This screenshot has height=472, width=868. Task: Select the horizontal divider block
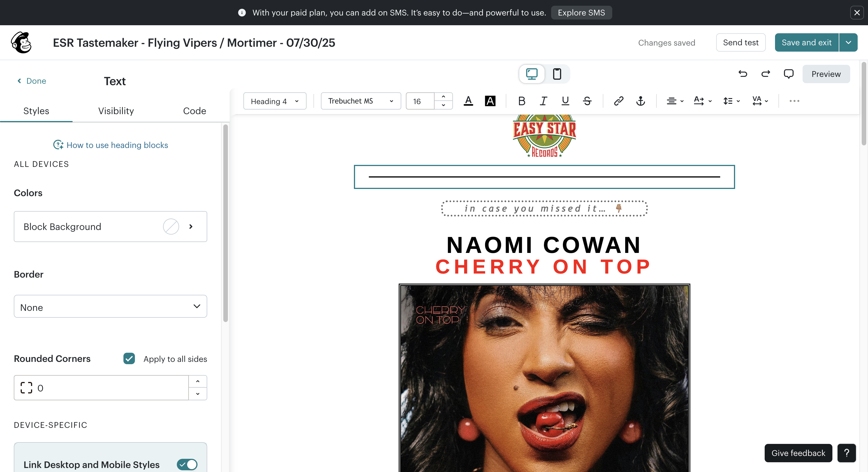coord(544,177)
